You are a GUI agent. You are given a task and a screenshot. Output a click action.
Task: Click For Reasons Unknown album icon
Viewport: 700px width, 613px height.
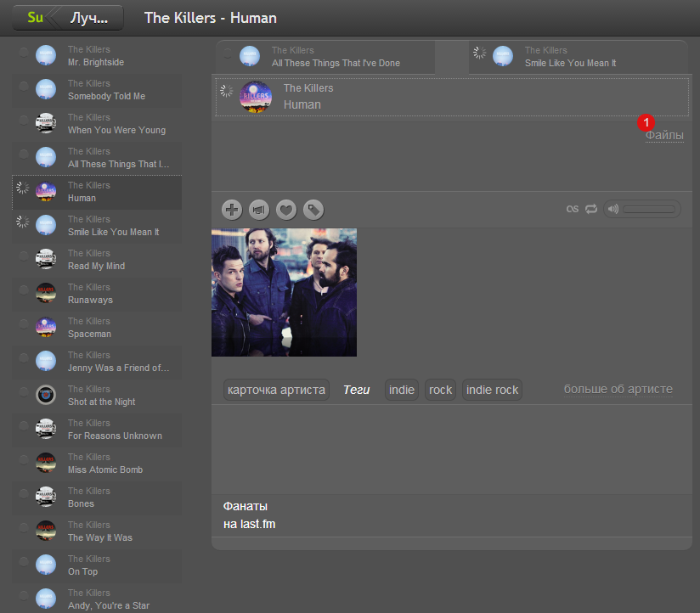click(x=46, y=429)
